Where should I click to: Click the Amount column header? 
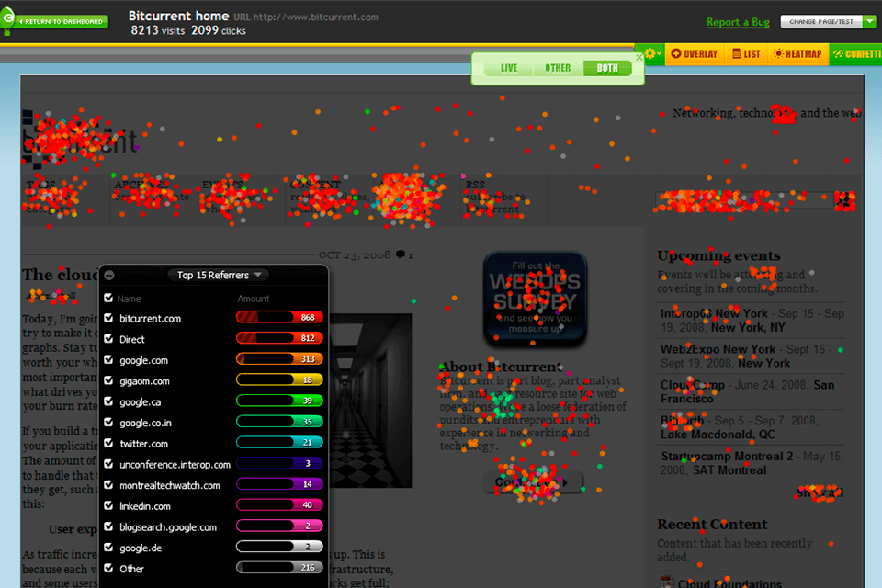pos(254,299)
